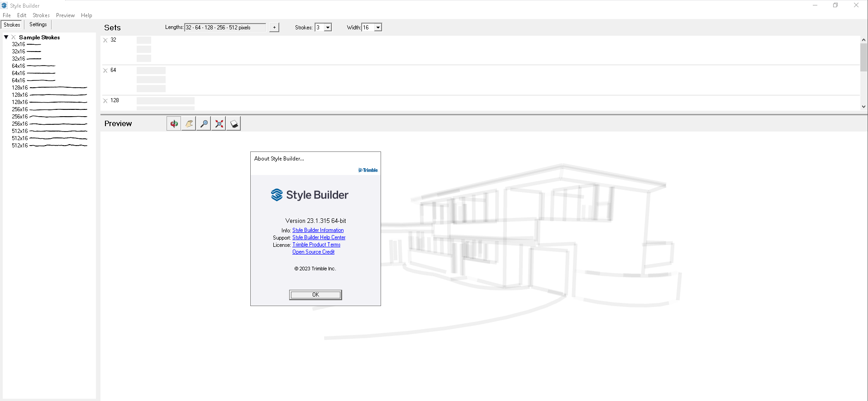Viewport: 868px width, 401px height.
Task: Click the Sets panel scrollbar up arrow
Action: pyautogui.click(x=863, y=40)
